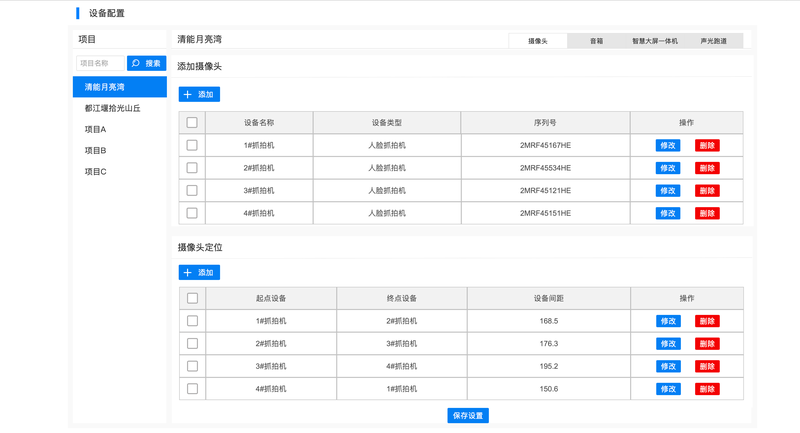Viewport: 800px width, 433px height.
Task: Select project 清能月亮湾 in sidebar
Action: (120, 87)
